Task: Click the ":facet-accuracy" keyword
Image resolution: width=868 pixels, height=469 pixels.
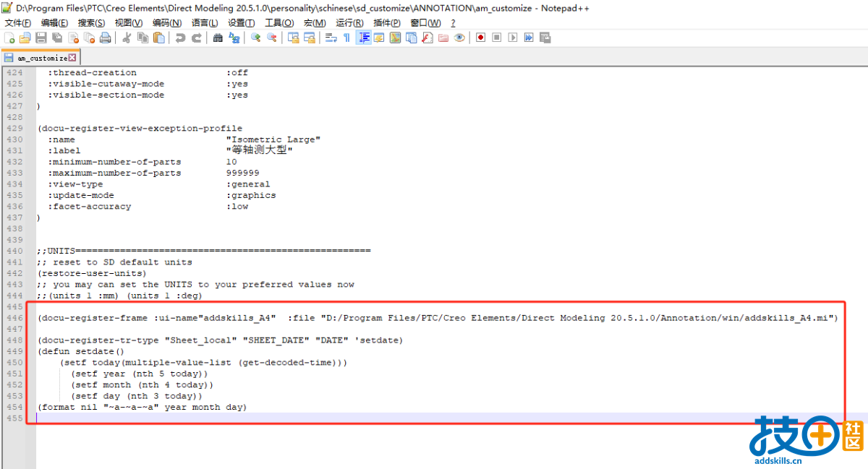Action: pos(90,206)
